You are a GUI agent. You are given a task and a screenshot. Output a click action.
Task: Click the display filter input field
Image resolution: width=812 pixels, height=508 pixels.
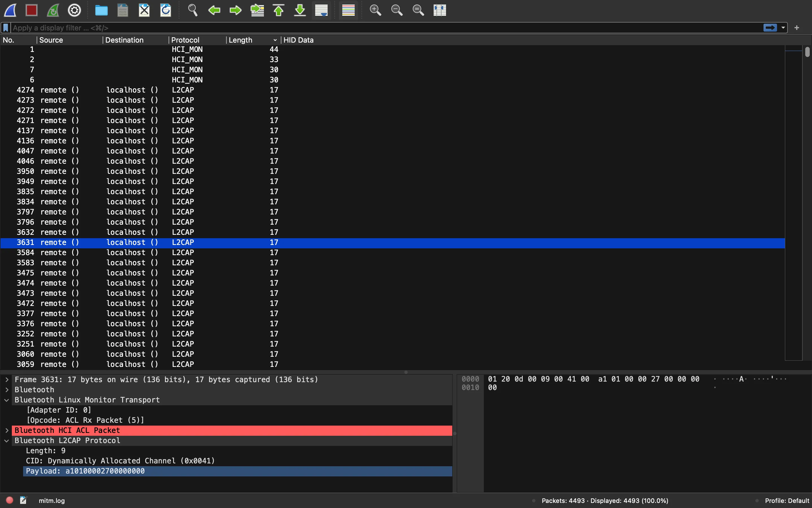pyautogui.click(x=386, y=28)
